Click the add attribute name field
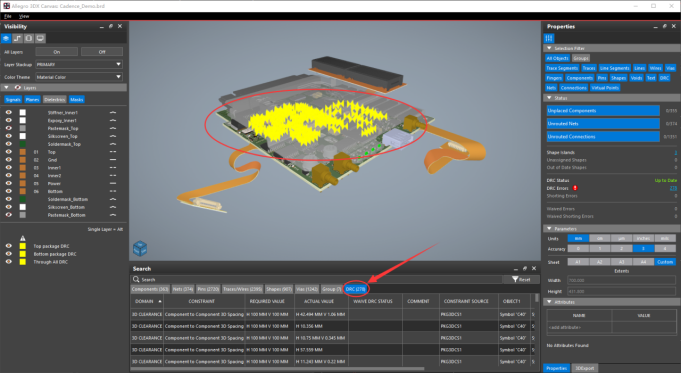The image size is (681, 373). pos(579,327)
